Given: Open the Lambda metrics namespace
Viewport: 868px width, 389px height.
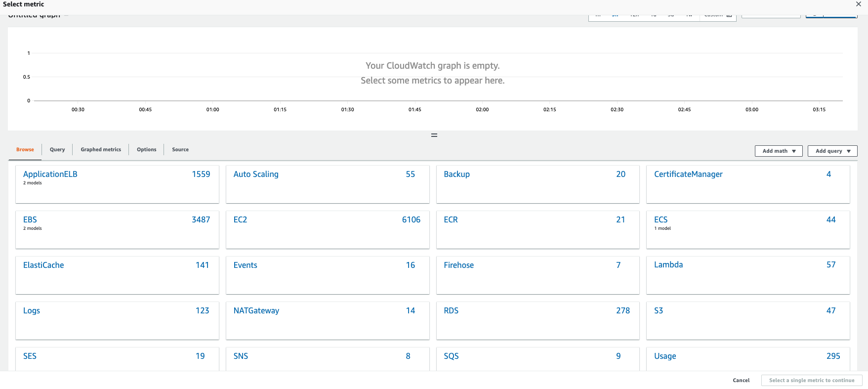Looking at the screenshot, I should coord(668,264).
